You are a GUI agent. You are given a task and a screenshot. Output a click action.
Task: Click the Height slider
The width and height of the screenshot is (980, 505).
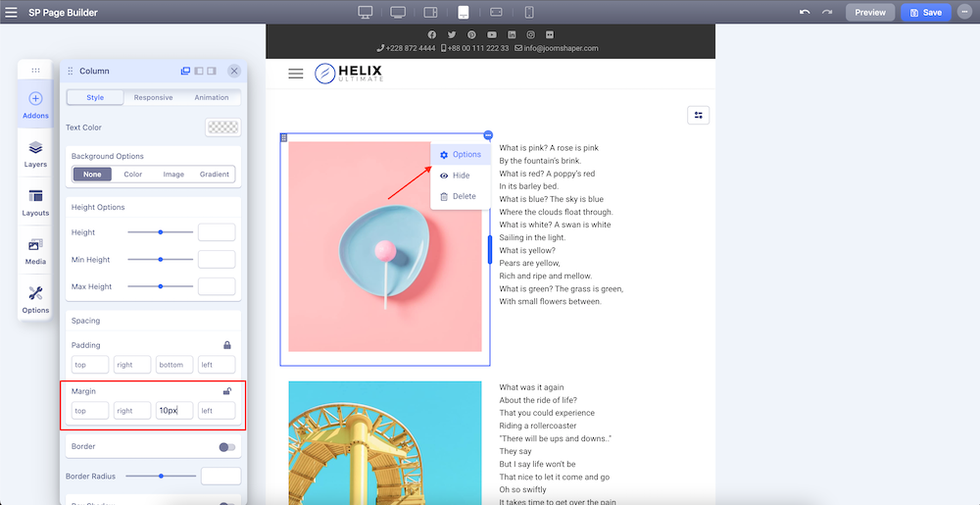(161, 231)
